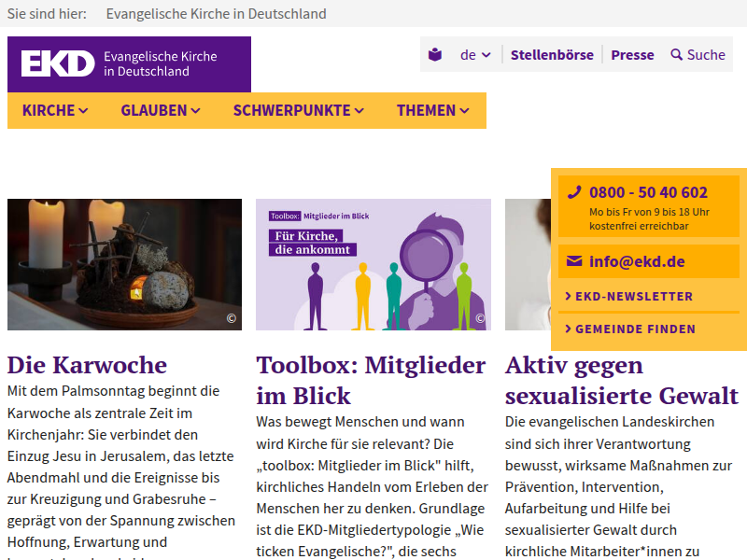Click the magnifier search icon
The width and height of the screenshot is (747, 560).
(x=677, y=55)
